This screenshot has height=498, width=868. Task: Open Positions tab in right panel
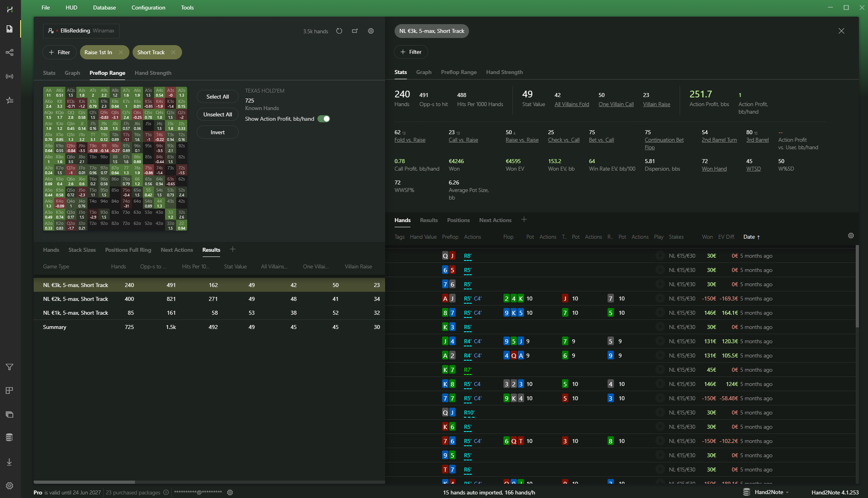(x=458, y=220)
